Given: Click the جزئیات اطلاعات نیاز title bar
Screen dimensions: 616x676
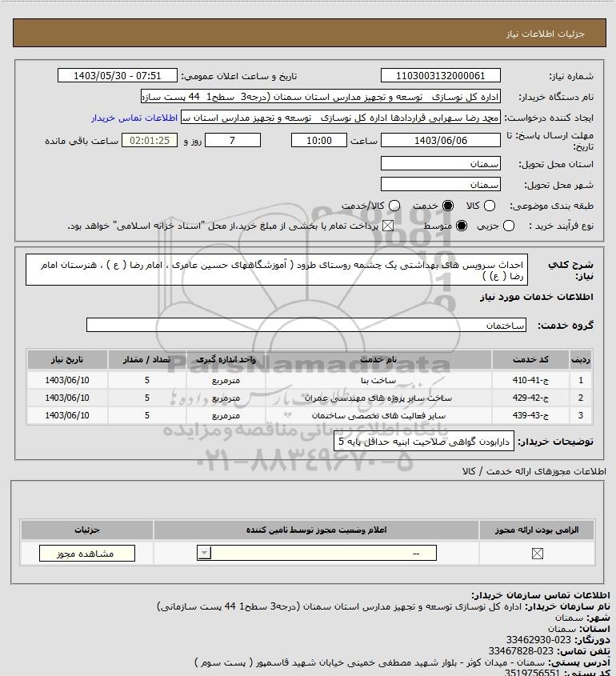Looking at the screenshot, I should [310, 33].
